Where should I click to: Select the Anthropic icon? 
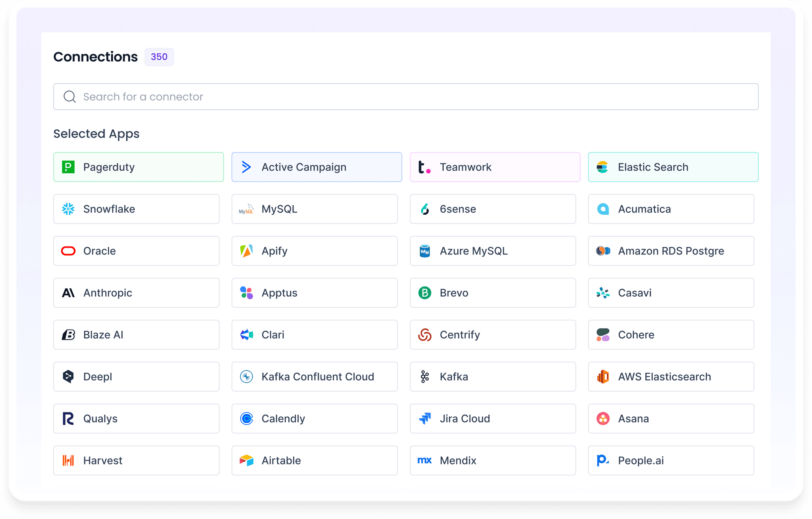[68, 292]
